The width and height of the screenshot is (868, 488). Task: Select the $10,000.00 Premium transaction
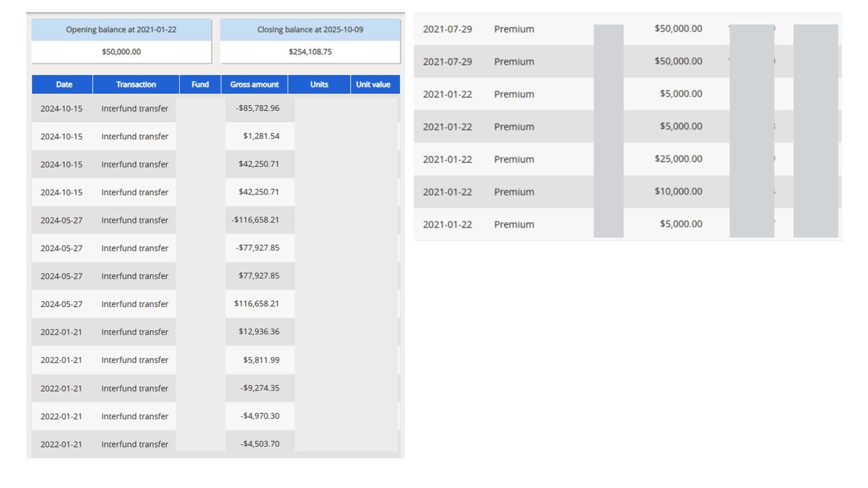click(678, 192)
